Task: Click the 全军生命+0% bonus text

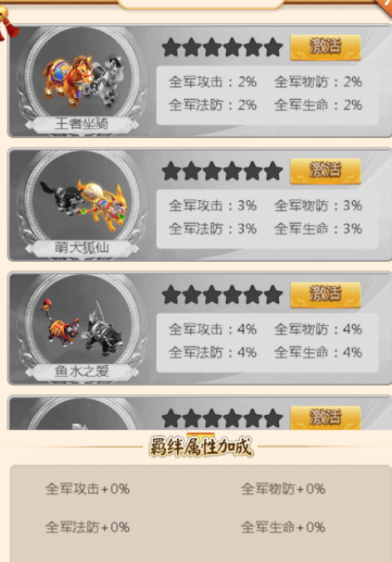Action: (x=283, y=527)
